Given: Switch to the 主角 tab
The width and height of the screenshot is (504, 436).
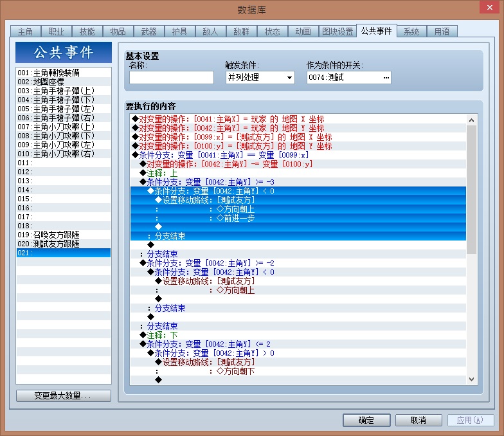Looking at the screenshot, I should tap(26, 32).
